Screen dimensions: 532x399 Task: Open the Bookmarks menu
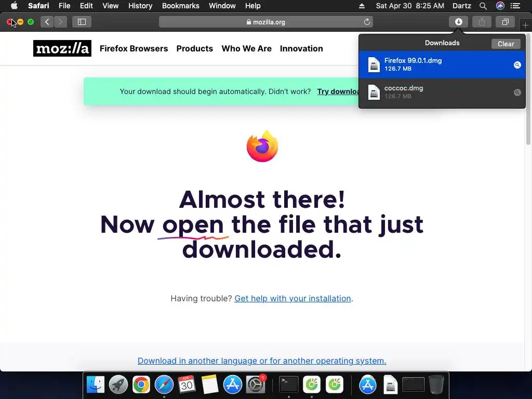(180, 6)
